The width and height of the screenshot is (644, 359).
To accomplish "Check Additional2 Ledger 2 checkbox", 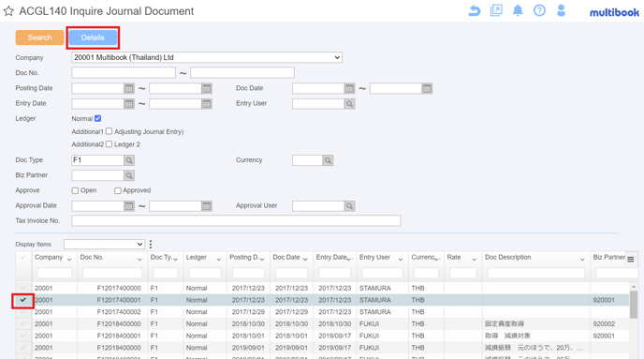I will pos(109,144).
